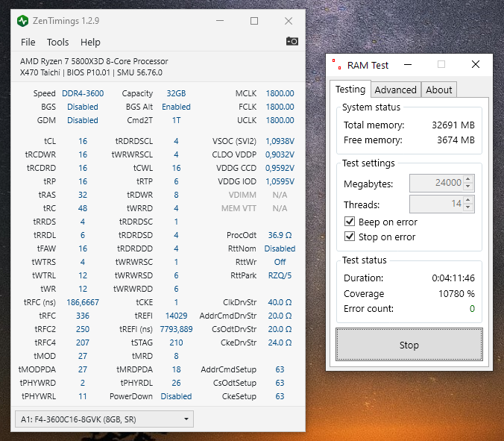Image resolution: width=504 pixels, height=441 pixels.
Task: Click the ClkDrvStr 40.0 Ω value
Action: (x=280, y=302)
